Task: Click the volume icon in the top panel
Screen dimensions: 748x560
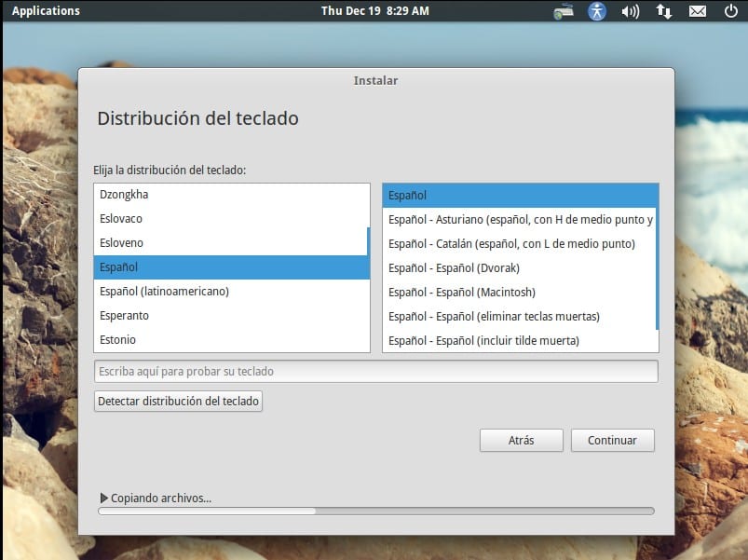Action: 630,11
